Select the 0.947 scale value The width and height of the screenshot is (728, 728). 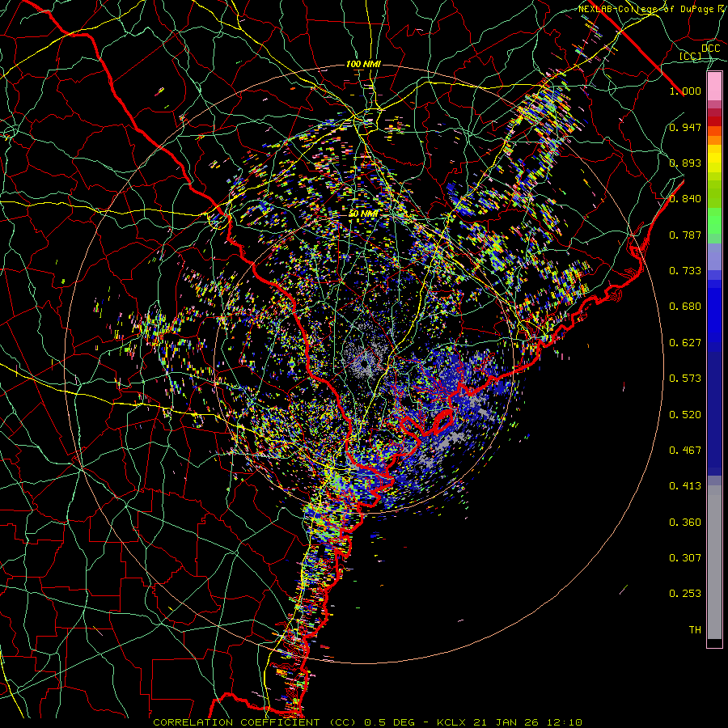pyautogui.click(x=685, y=127)
